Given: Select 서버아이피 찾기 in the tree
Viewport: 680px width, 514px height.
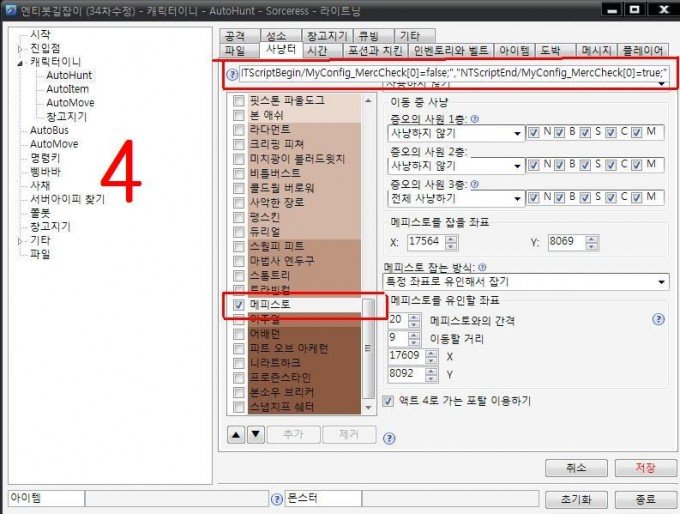Looking at the screenshot, I should 67,200.
